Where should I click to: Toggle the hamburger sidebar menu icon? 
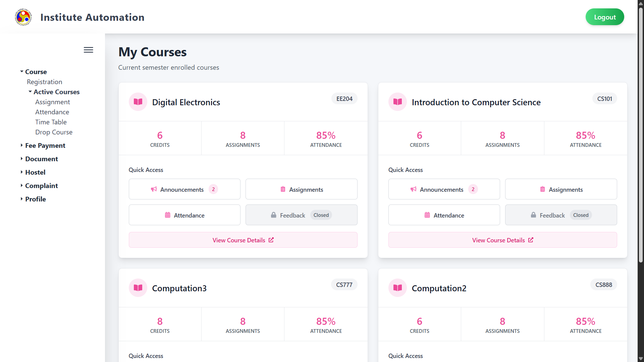89,50
